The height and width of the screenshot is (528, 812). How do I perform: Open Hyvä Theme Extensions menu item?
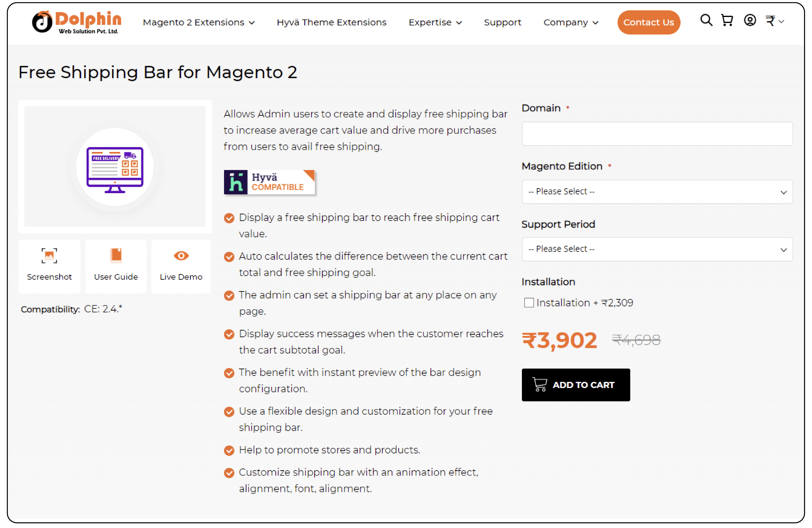331,23
